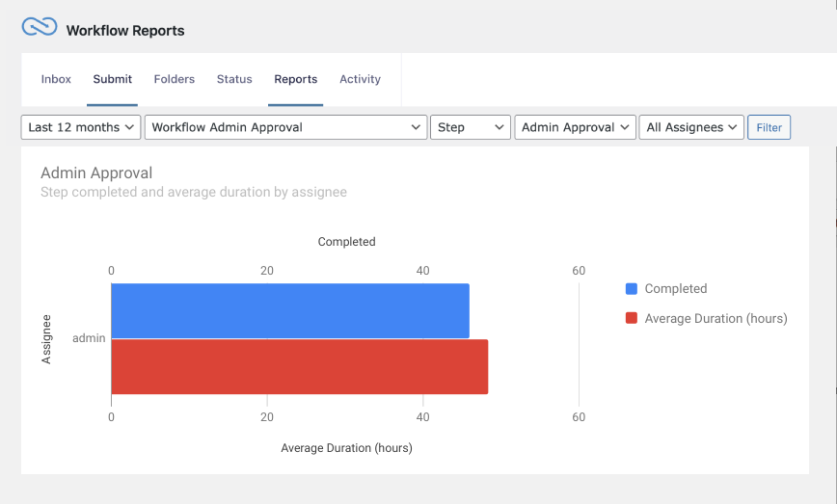Open the Folders tab

(x=175, y=79)
